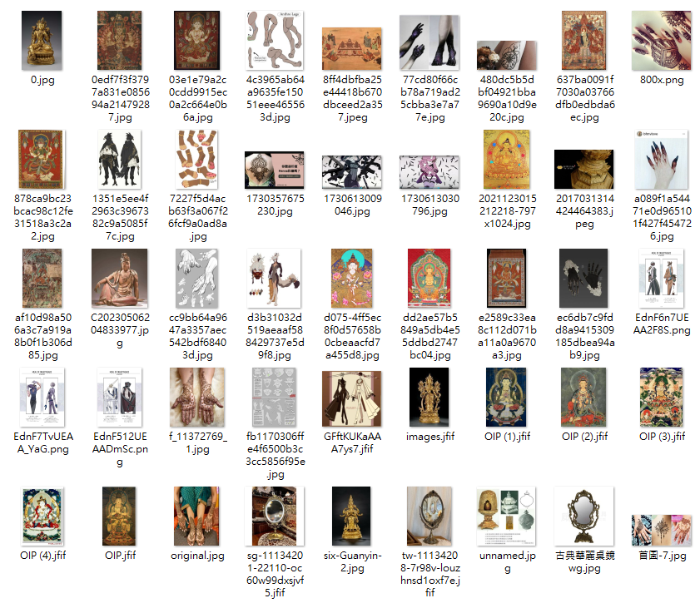Click the file name starting with 0edf7f3f379
The image size is (700, 603).
point(120,98)
